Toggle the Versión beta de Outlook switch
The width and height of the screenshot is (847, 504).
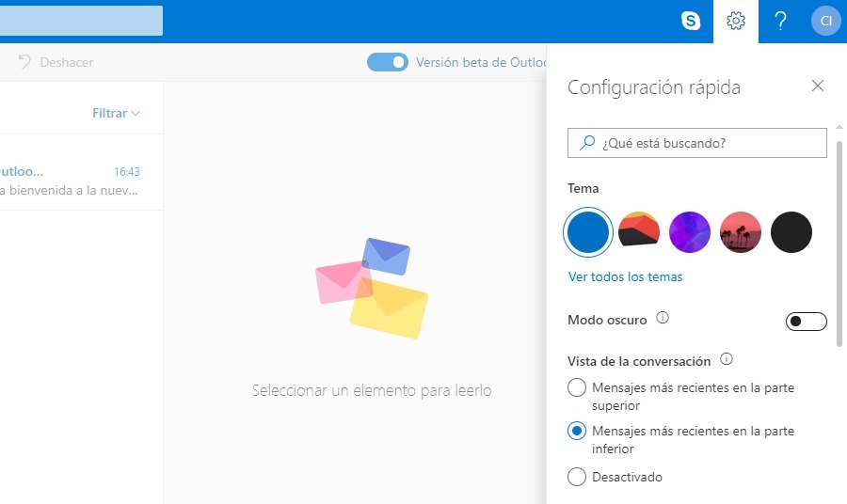[388, 62]
